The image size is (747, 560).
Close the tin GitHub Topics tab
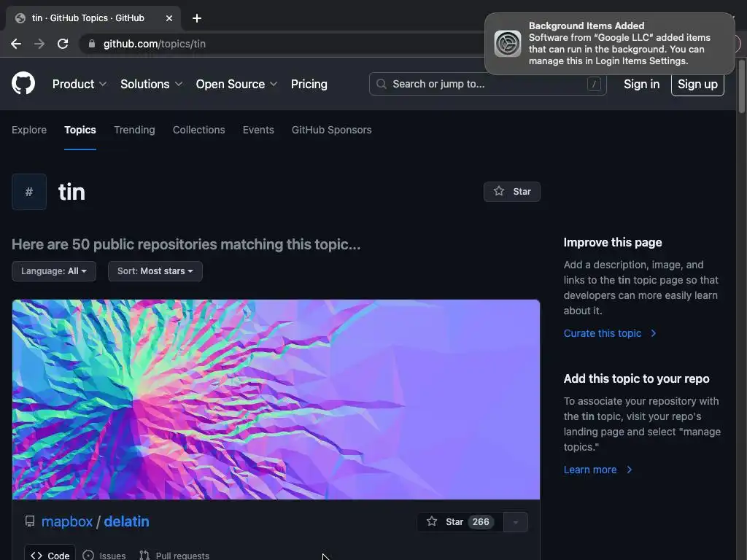(x=169, y=18)
